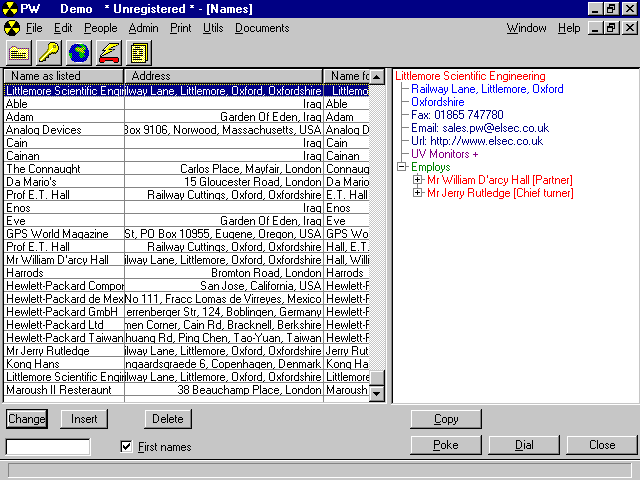Click the PW title bar application icon
The width and height of the screenshot is (640, 480).
click(10, 8)
